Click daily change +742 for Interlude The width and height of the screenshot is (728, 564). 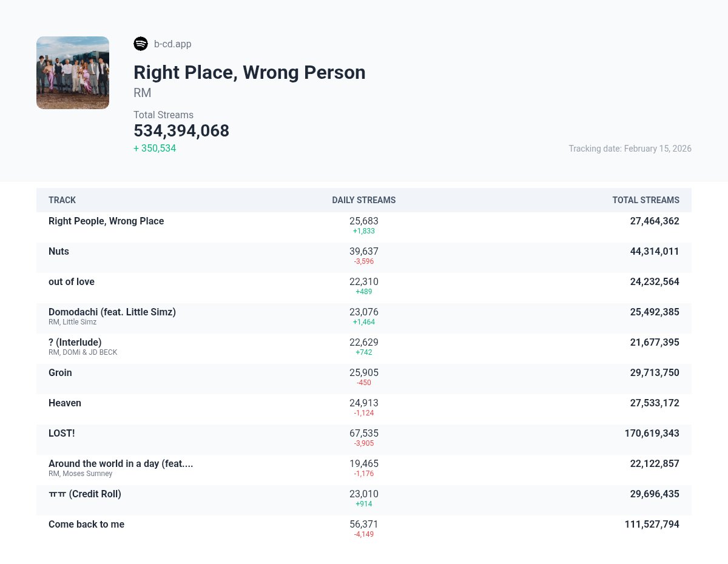[x=364, y=352]
